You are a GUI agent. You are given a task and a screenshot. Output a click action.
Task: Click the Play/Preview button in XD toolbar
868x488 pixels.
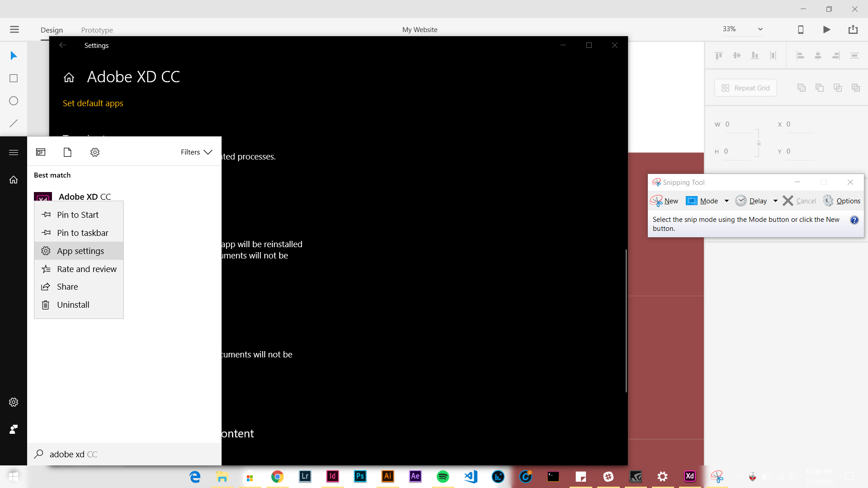(827, 29)
